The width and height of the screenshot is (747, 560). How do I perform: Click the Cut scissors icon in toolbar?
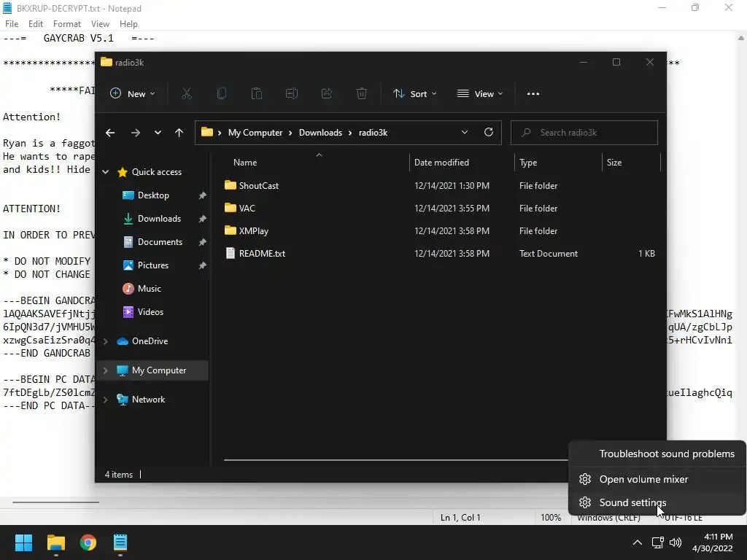186,94
